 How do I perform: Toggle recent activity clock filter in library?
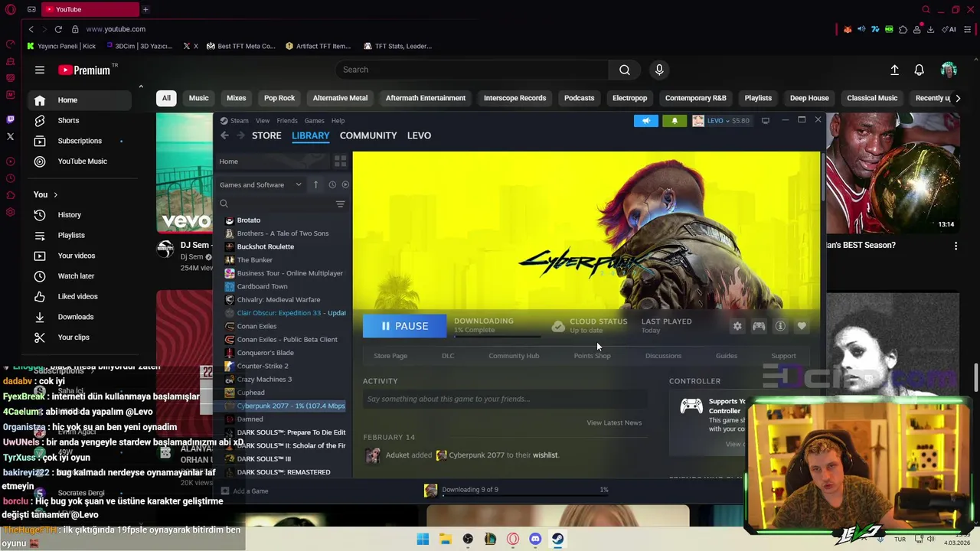pyautogui.click(x=332, y=184)
